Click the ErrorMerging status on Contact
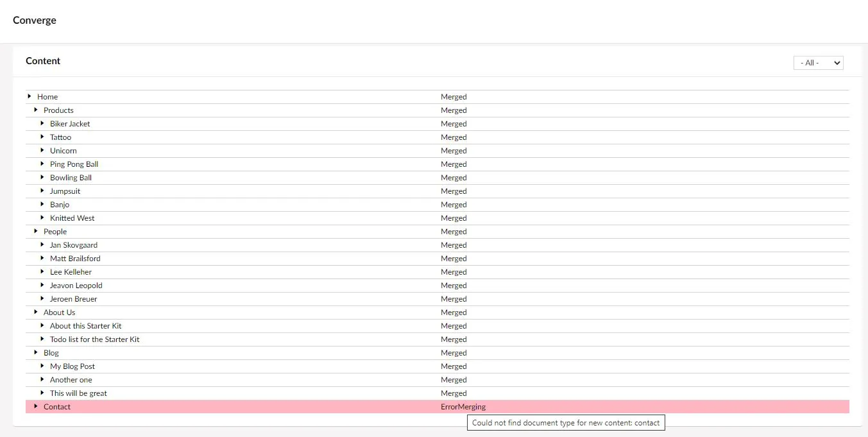Viewport: 868px width, 437px height. click(463, 407)
